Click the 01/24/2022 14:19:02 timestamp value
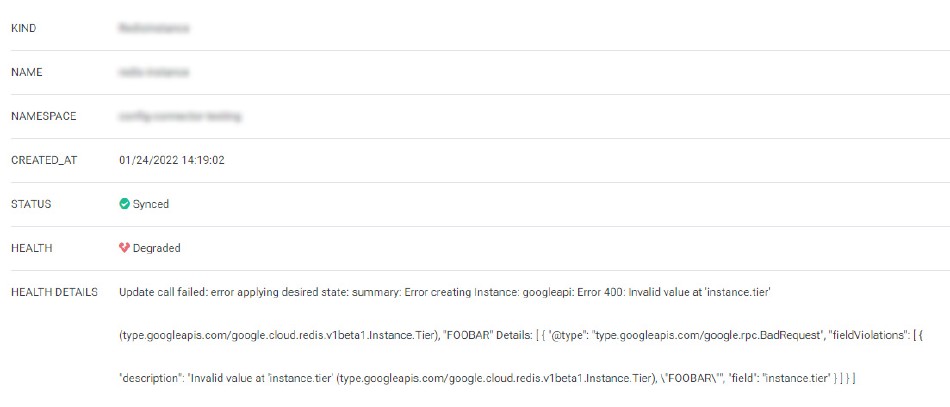 (x=172, y=160)
